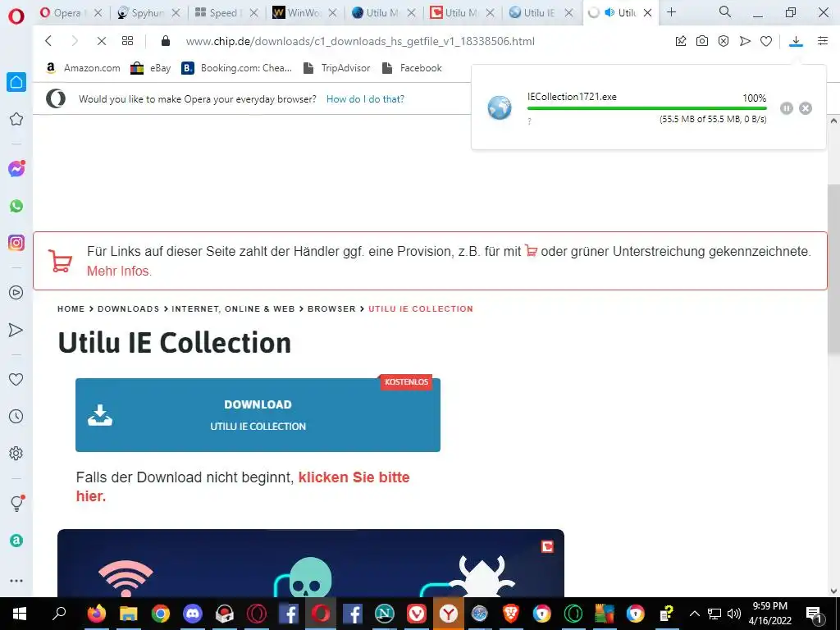Open the lightbulb tips sidebar icon
The height and width of the screenshot is (630, 840).
pos(16,503)
